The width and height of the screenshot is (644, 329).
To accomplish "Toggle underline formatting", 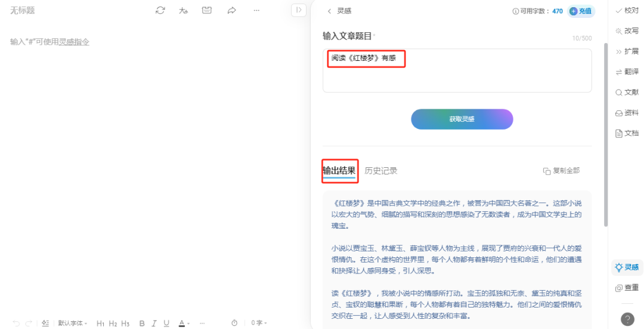I will 166,324.
